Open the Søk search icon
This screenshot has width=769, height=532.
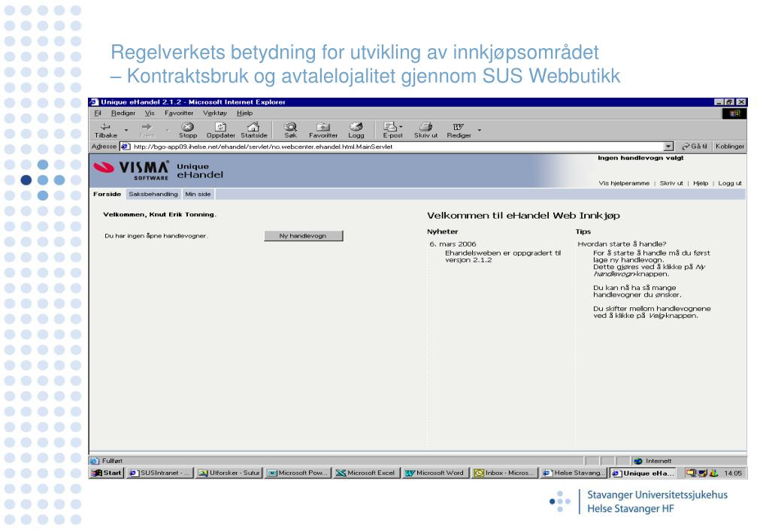(x=290, y=127)
